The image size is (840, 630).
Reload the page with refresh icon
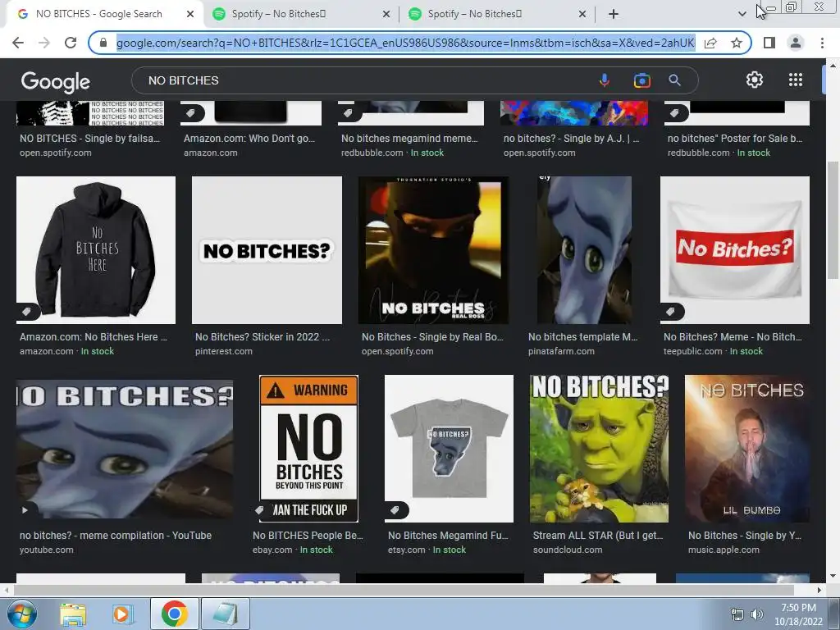71,43
